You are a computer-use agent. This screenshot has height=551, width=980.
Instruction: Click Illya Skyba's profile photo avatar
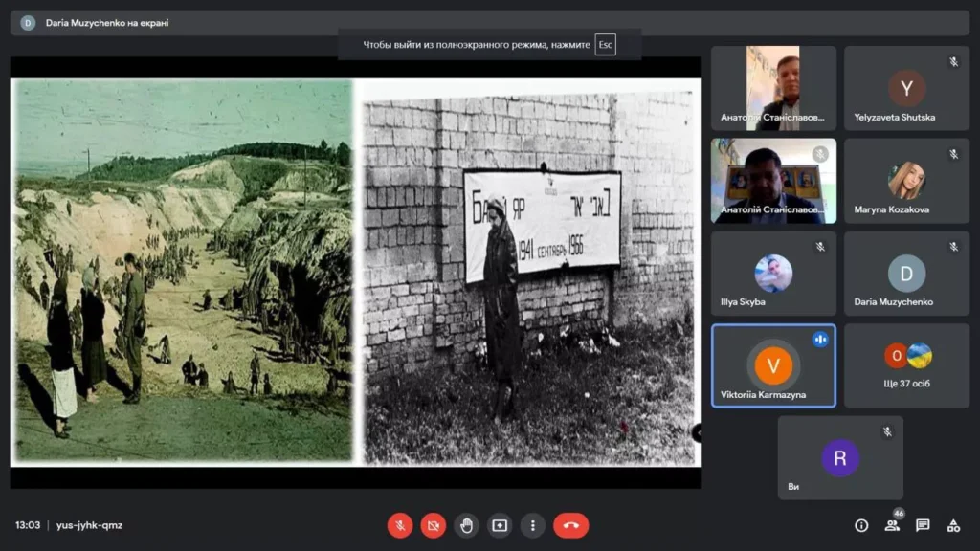[773, 273]
